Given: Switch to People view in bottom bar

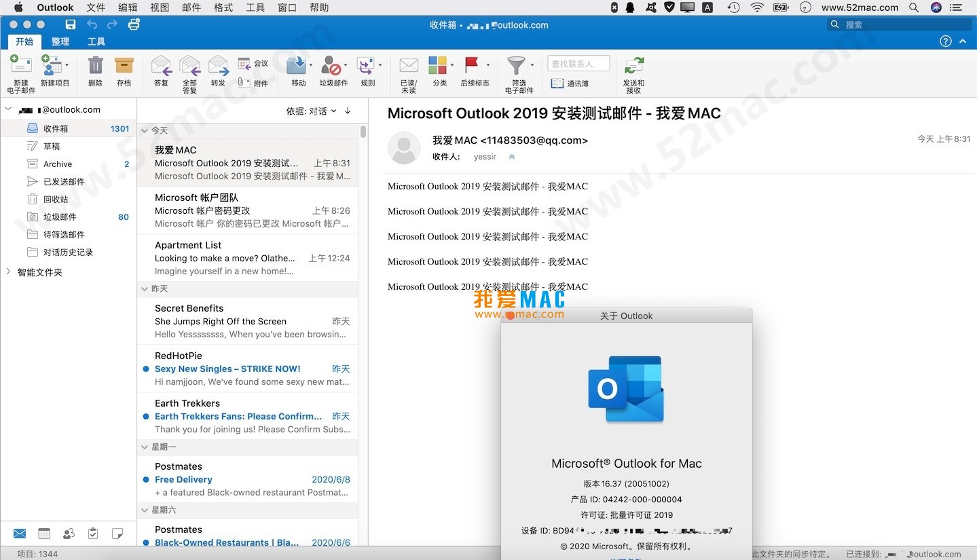Looking at the screenshot, I should (x=69, y=534).
